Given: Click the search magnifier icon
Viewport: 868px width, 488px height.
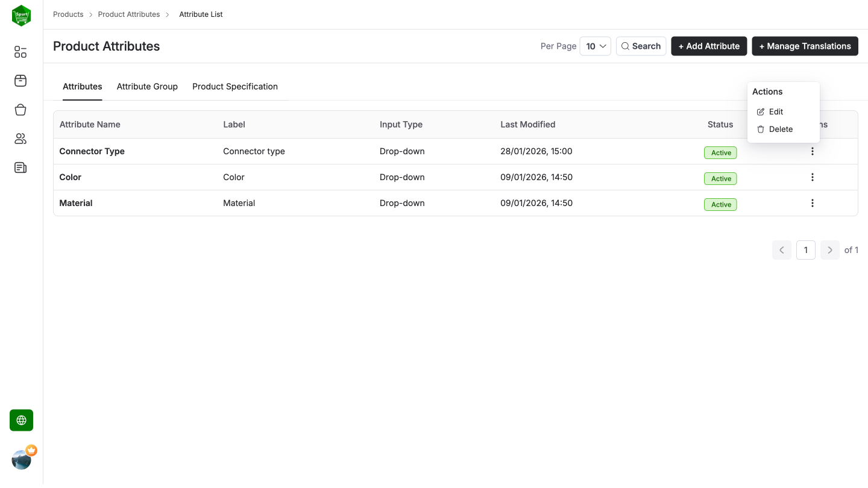Looking at the screenshot, I should tap(626, 46).
